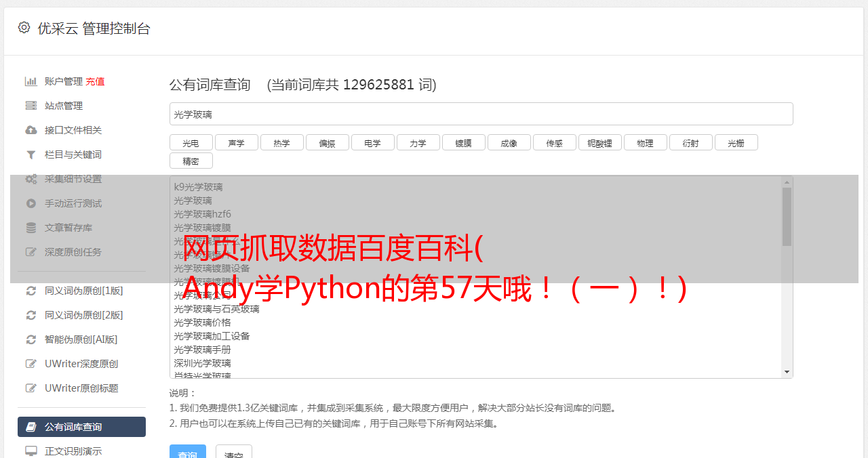Choose the 偏振 tag button

pos(328,142)
